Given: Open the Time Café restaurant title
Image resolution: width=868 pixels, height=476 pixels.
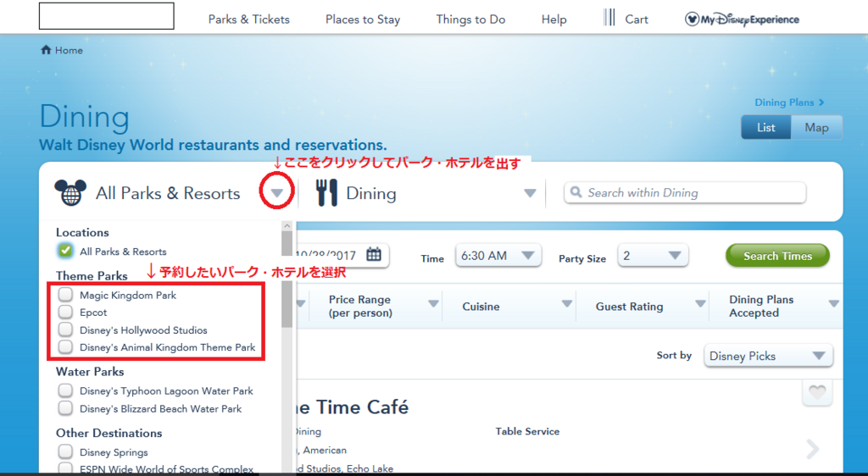Looking at the screenshot, I should [353, 407].
